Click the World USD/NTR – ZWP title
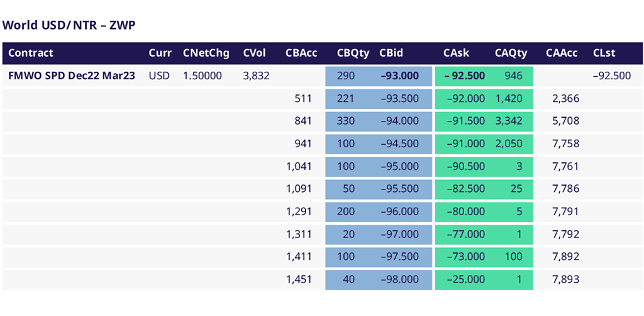This screenshot has height=316, width=644. point(69,25)
